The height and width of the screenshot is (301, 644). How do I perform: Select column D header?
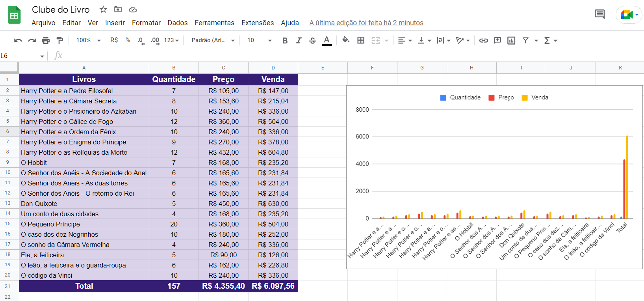pos(273,68)
